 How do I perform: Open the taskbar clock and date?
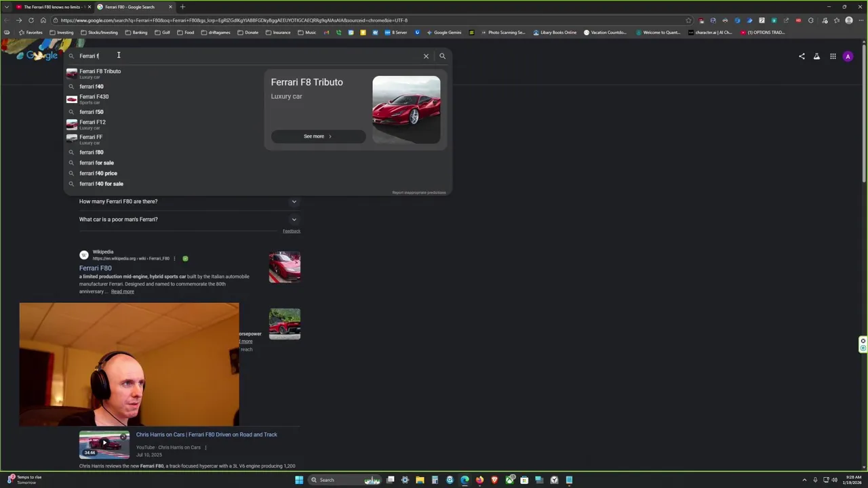852,480
